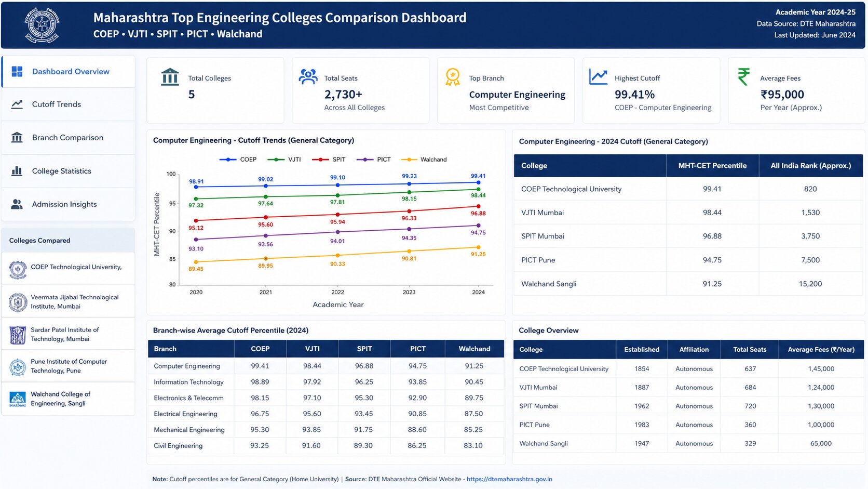Select Sardar Patel Institute of Technology entry
Image resolution: width=868 pixels, height=489 pixels.
68,334
